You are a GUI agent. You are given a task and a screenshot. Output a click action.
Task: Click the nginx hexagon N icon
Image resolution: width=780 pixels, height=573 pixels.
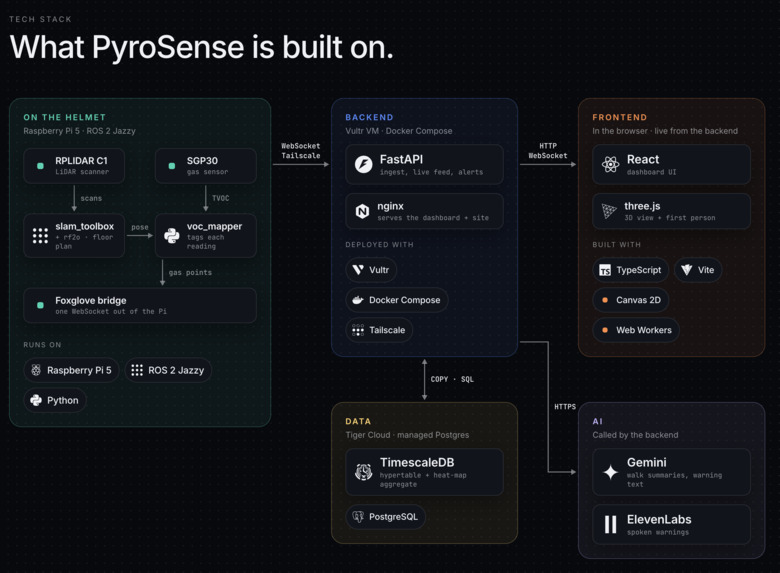[362, 211]
